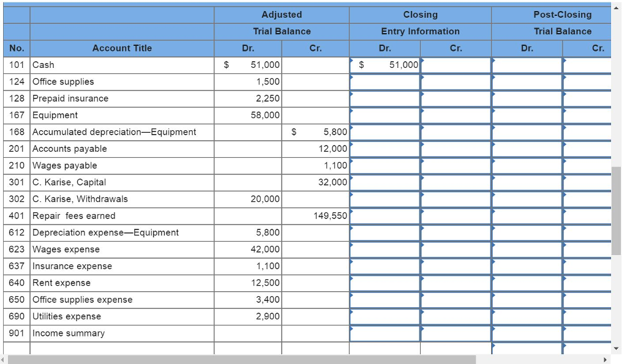Viewport: 627px width, 364px height.
Task: Open the dropdown in Repair fees earned Closing Dr. cell
Action: tap(351, 212)
